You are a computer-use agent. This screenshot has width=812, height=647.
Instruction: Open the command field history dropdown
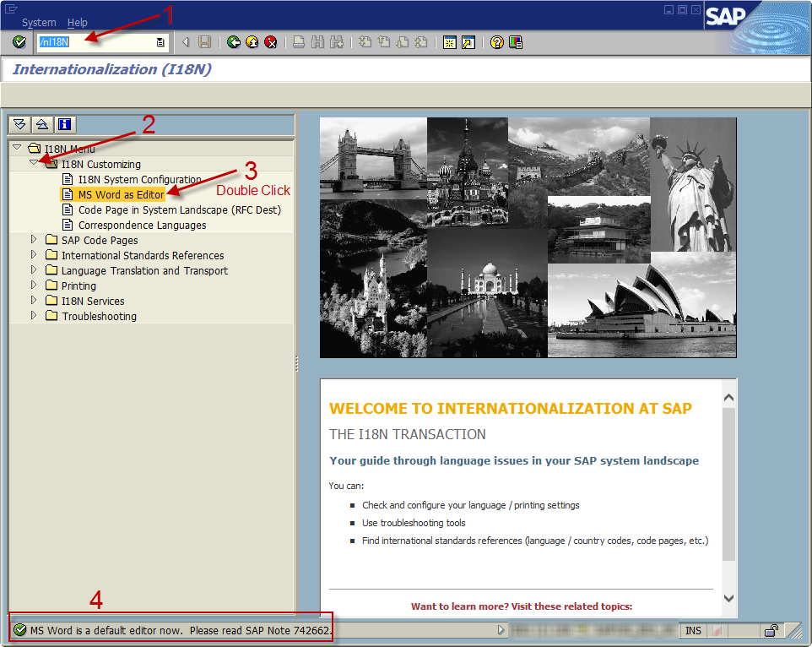160,42
